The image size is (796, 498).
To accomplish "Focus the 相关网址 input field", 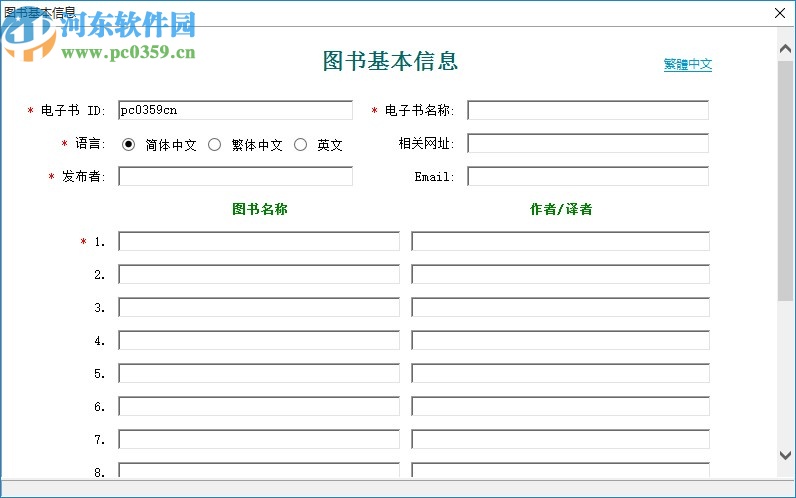I will [588, 143].
